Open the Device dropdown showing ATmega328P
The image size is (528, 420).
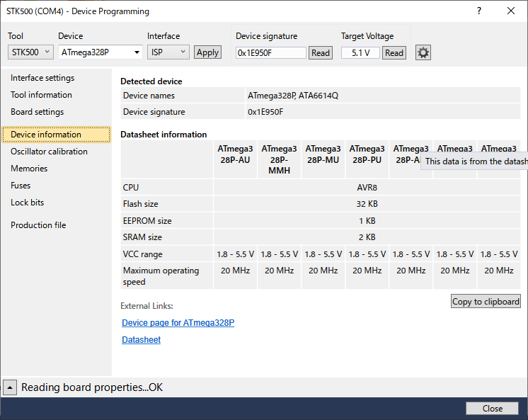pos(101,52)
